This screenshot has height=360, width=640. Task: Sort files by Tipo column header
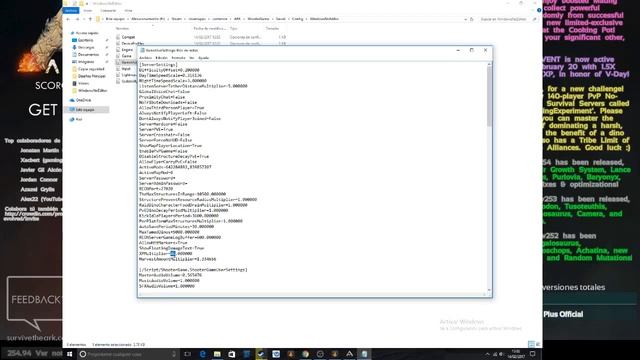233,29
